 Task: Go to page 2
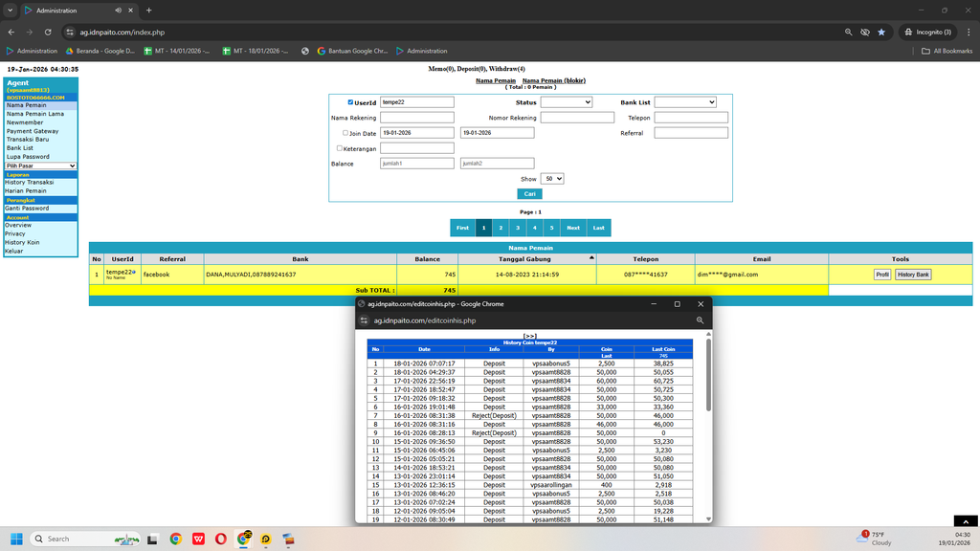[x=501, y=228]
